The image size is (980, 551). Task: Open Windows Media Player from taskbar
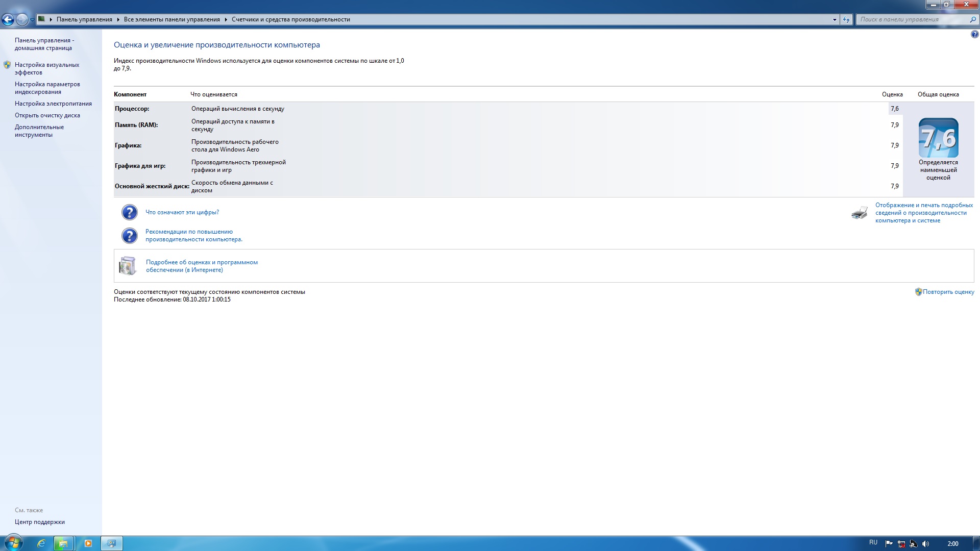(x=88, y=543)
